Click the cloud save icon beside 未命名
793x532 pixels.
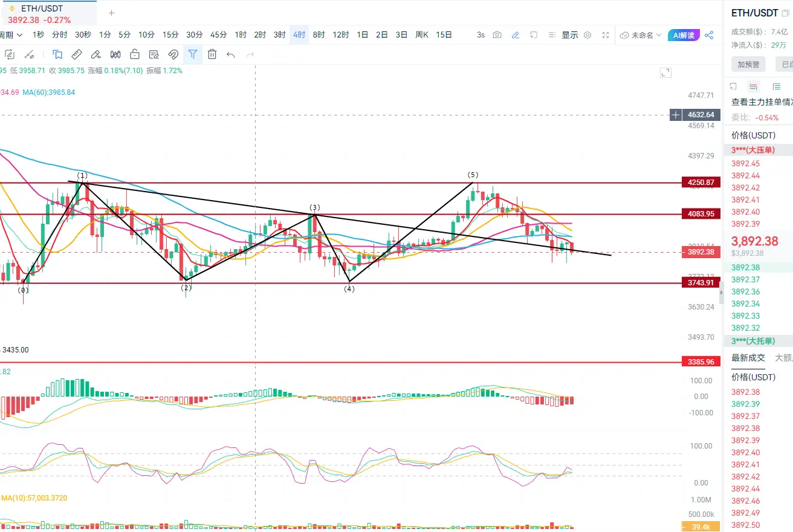[x=625, y=35]
